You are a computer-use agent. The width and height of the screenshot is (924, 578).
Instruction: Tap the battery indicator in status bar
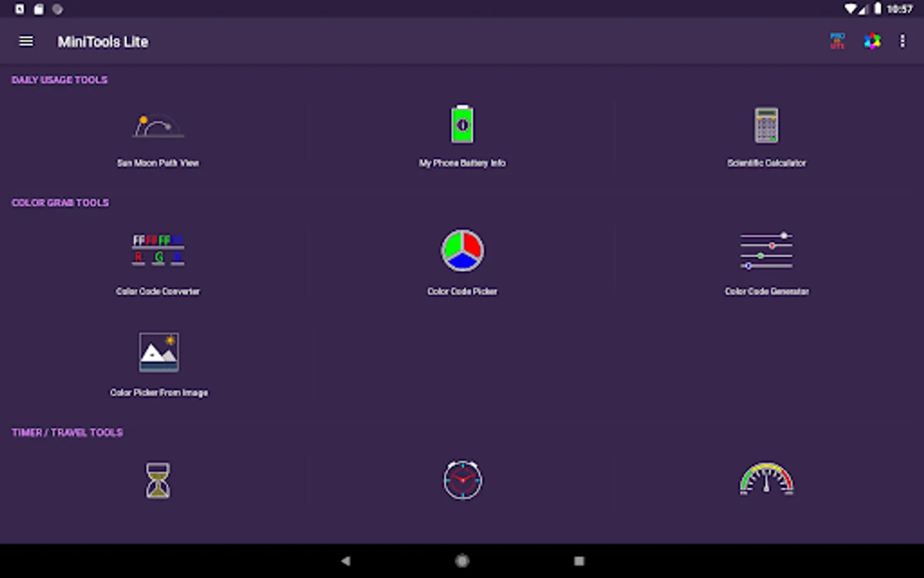pyautogui.click(x=877, y=9)
